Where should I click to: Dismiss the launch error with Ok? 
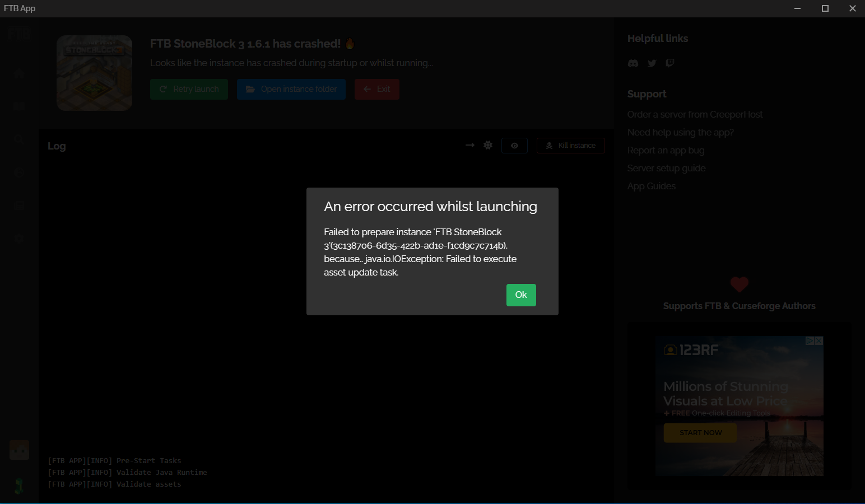(521, 295)
